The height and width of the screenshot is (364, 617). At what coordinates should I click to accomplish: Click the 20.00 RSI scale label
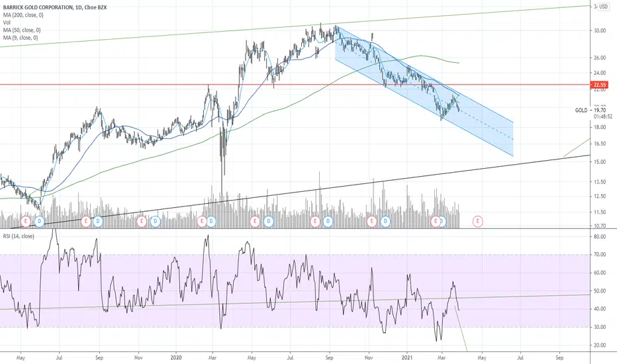[x=600, y=345]
